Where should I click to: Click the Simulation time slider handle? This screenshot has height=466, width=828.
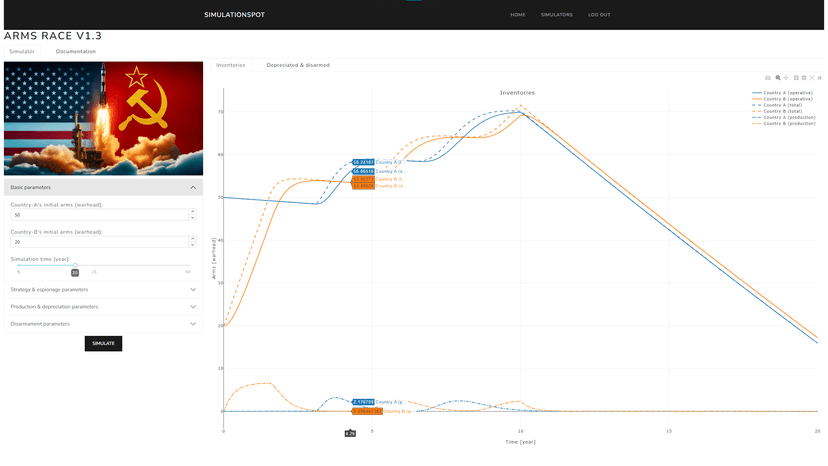(x=75, y=265)
